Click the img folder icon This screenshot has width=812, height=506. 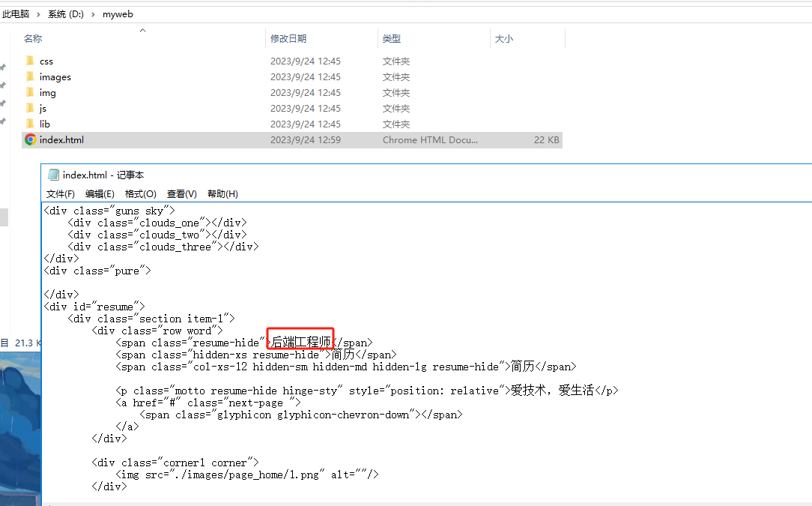(x=31, y=92)
